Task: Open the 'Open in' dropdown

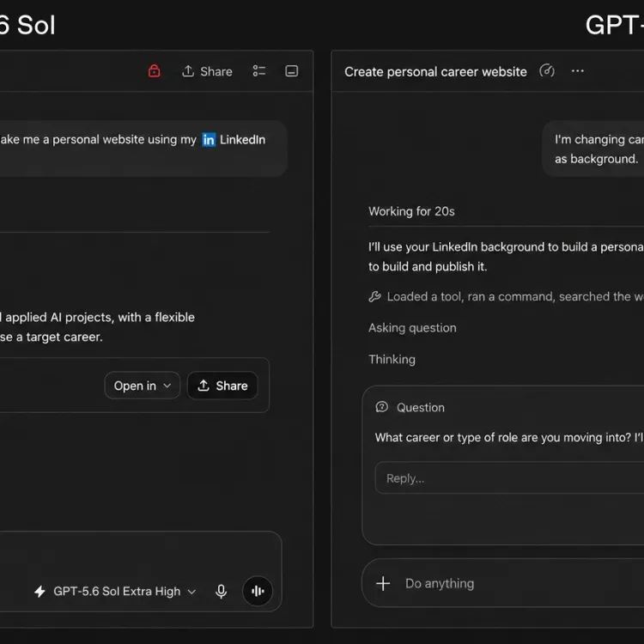Action: [142, 386]
